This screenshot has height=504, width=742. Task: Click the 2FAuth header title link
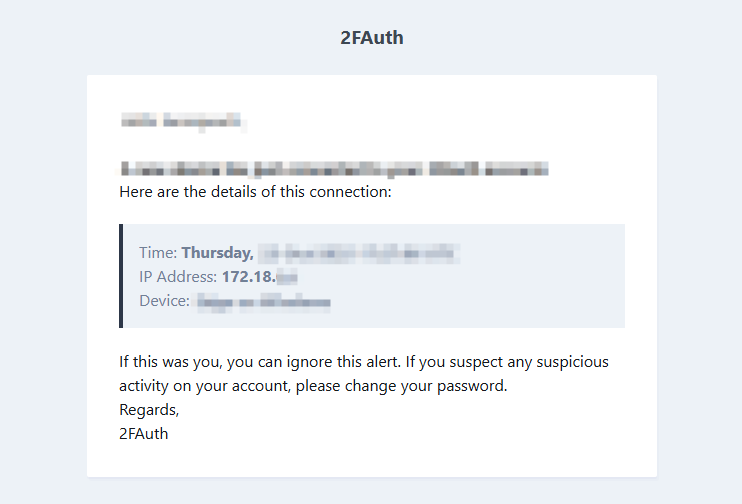tap(371, 38)
